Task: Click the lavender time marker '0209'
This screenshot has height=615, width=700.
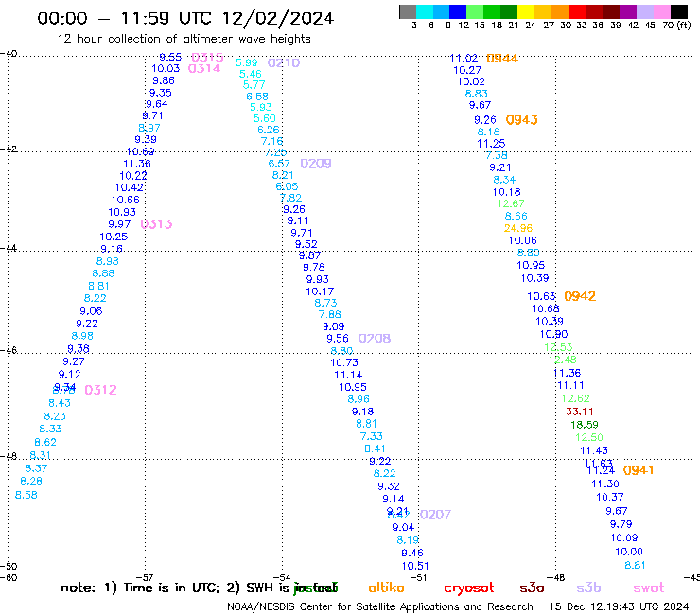Action: 316,164
